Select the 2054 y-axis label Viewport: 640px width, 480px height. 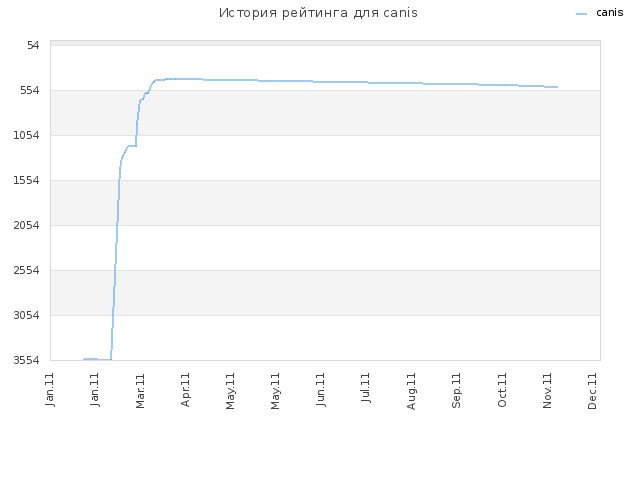(27, 225)
